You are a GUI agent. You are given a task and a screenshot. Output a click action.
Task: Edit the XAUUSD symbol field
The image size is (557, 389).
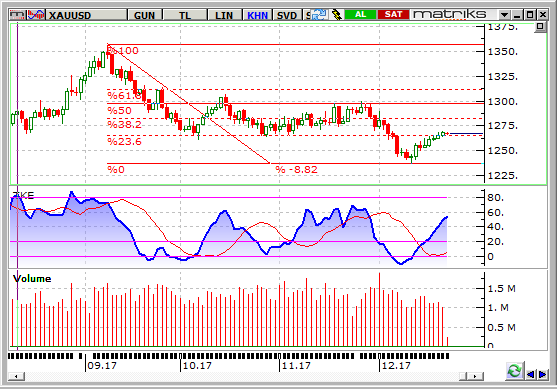coord(87,15)
